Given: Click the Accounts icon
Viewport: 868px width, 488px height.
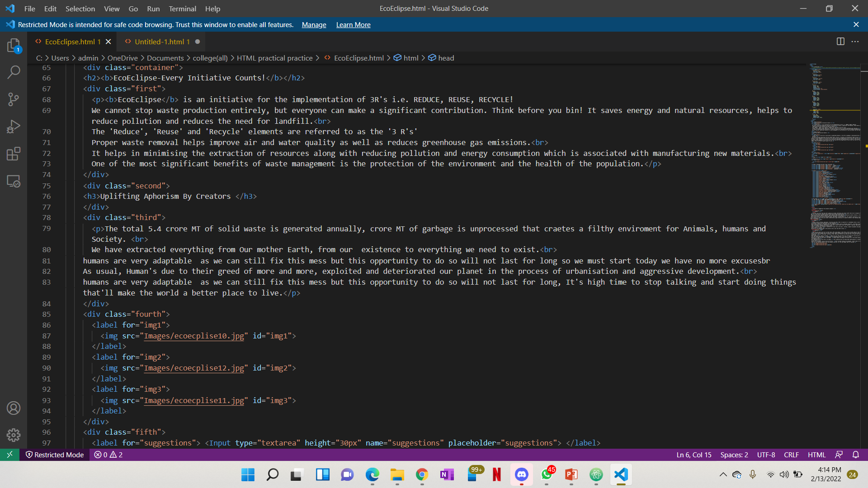Looking at the screenshot, I should coord(14,408).
